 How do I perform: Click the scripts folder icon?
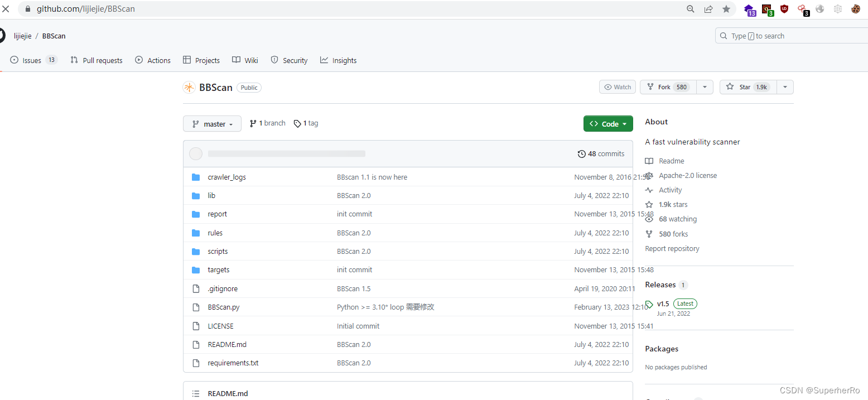(196, 252)
